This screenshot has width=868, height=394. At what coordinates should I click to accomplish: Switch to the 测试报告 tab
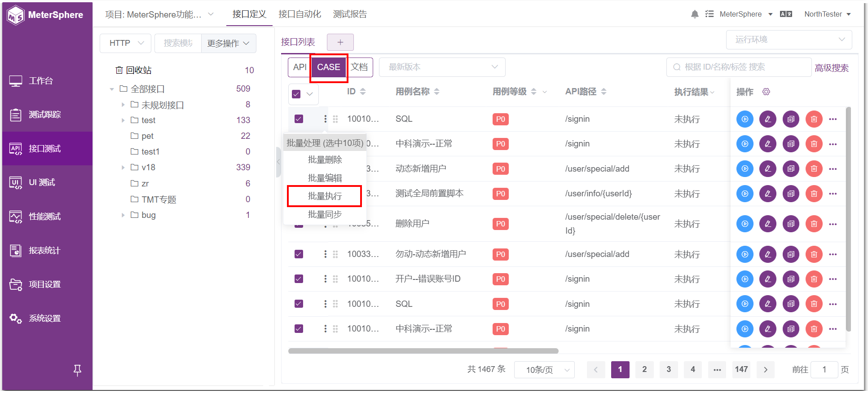350,14
